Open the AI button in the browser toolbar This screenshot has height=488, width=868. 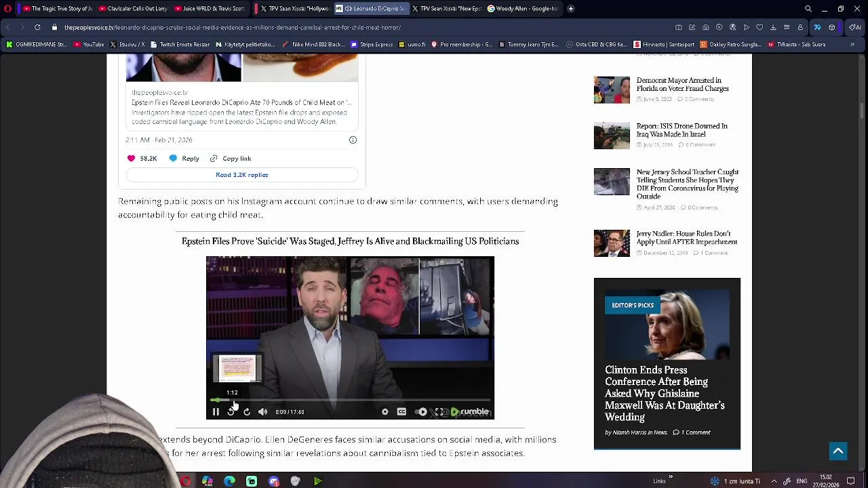854,27
